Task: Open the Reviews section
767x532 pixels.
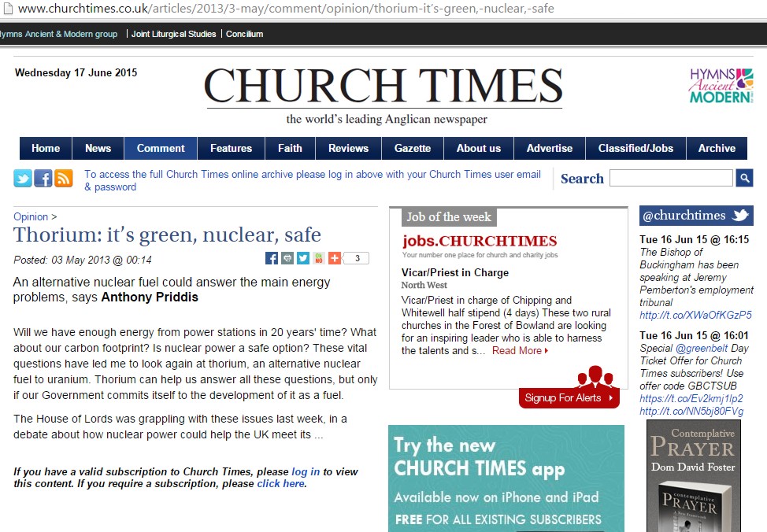Action: [348, 148]
